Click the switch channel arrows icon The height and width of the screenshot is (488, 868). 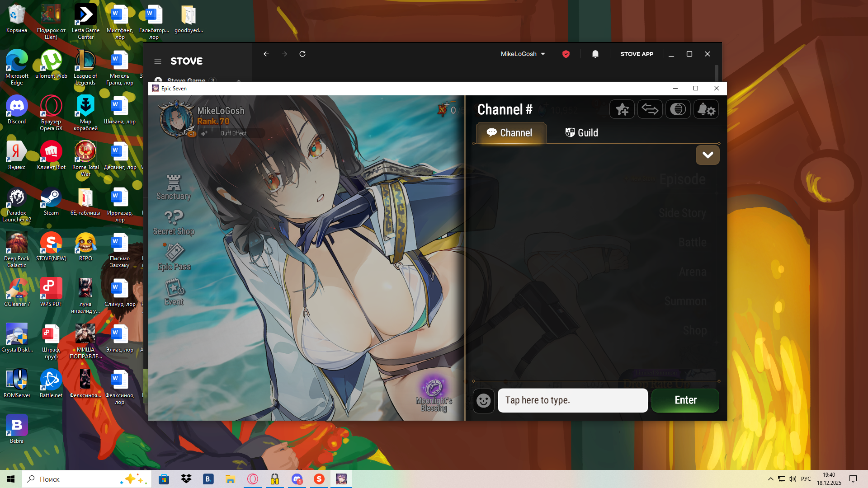[x=650, y=109]
